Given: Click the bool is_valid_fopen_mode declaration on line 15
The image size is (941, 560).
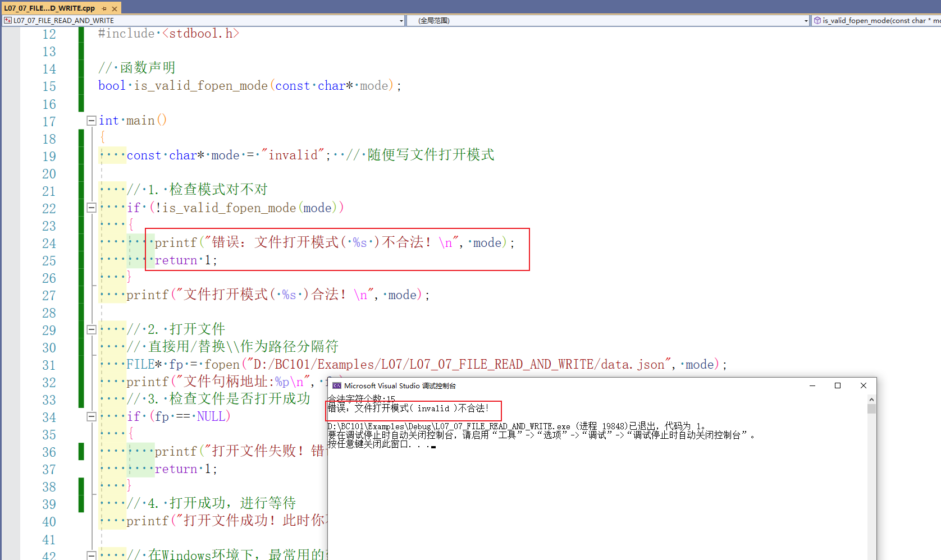Looking at the screenshot, I should [x=250, y=86].
